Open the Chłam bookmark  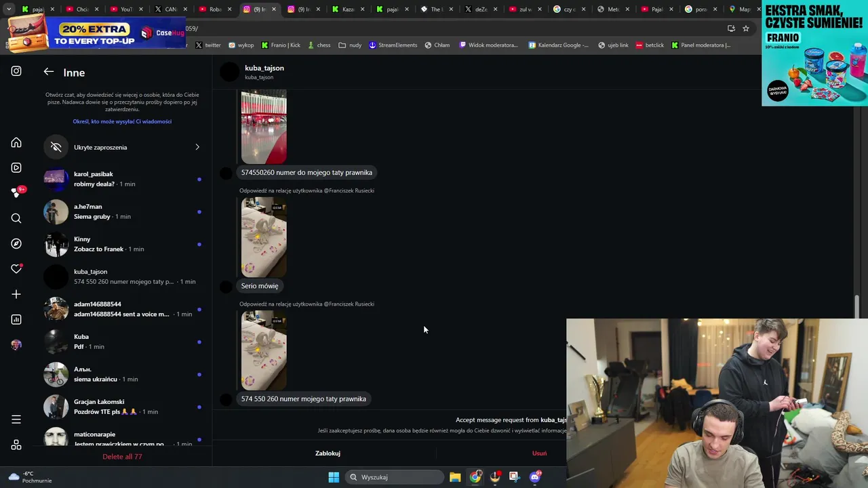437,45
